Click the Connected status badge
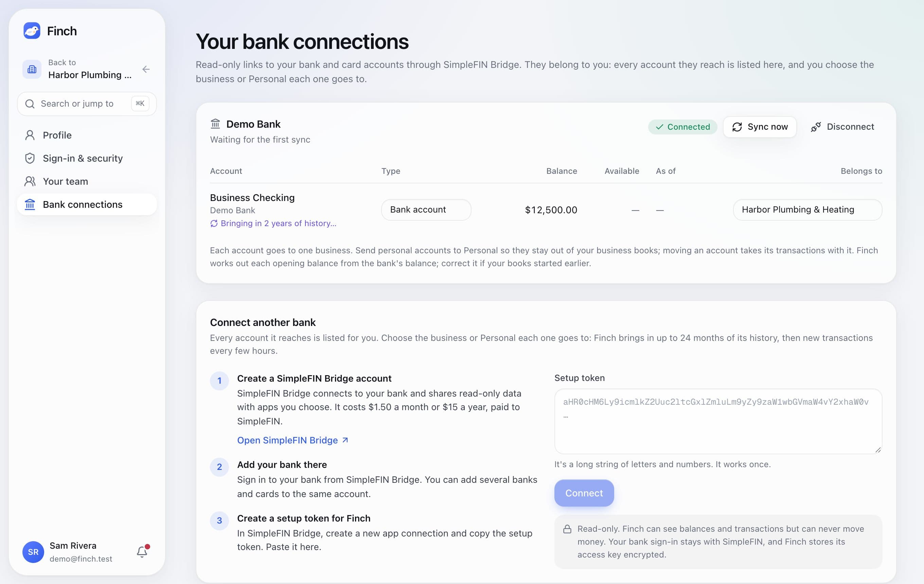 pos(682,127)
